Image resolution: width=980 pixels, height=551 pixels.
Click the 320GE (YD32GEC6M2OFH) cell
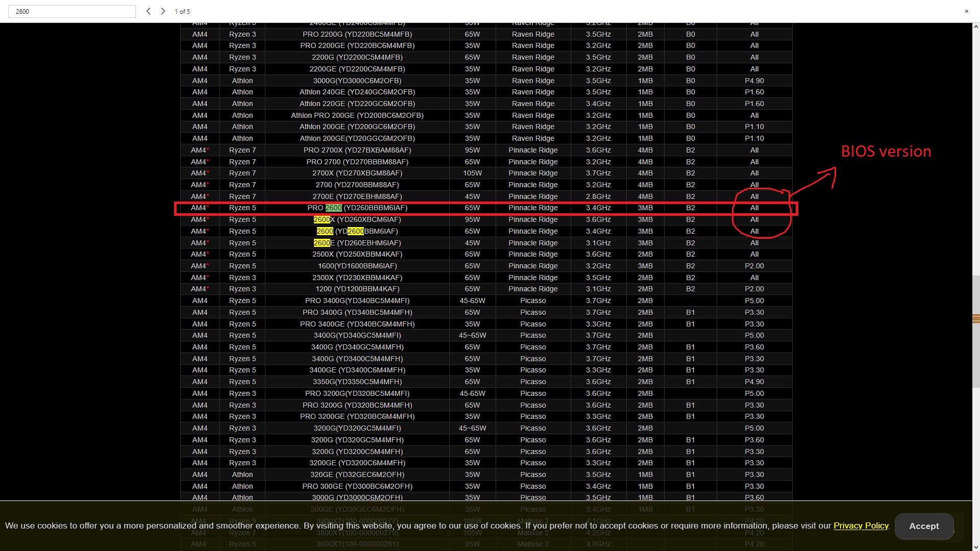(x=357, y=474)
